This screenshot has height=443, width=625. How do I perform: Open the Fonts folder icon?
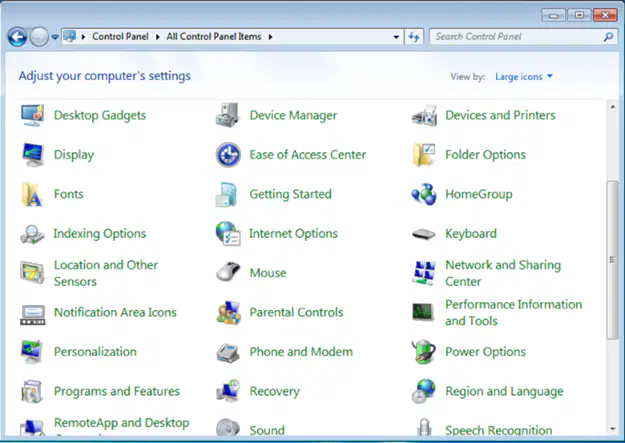click(32, 194)
